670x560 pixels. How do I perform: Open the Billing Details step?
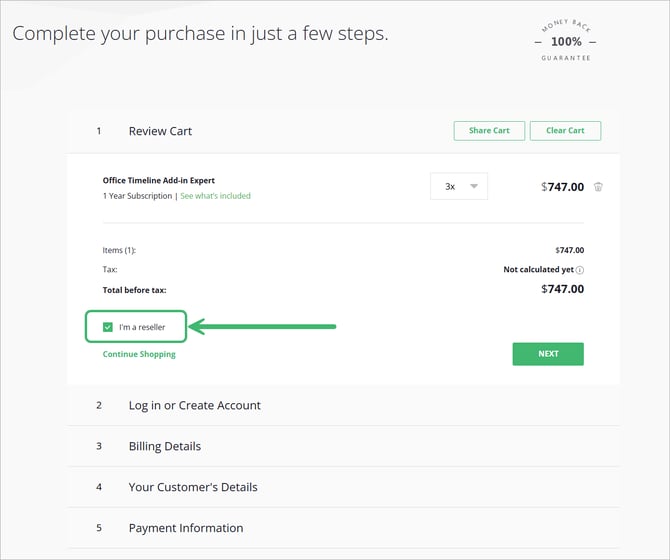(x=164, y=446)
